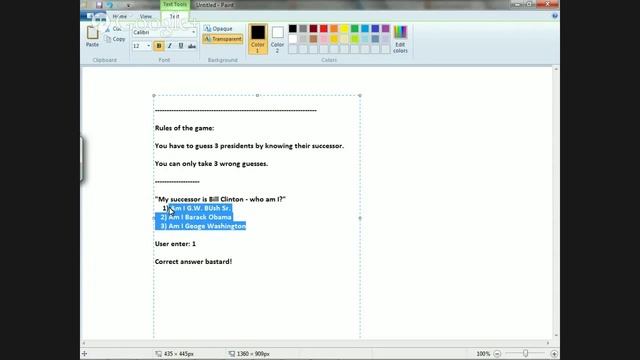The height and width of the screenshot is (360, 640).
Task: Select Color 1 foreground button
Action: [x=258, y=39]
